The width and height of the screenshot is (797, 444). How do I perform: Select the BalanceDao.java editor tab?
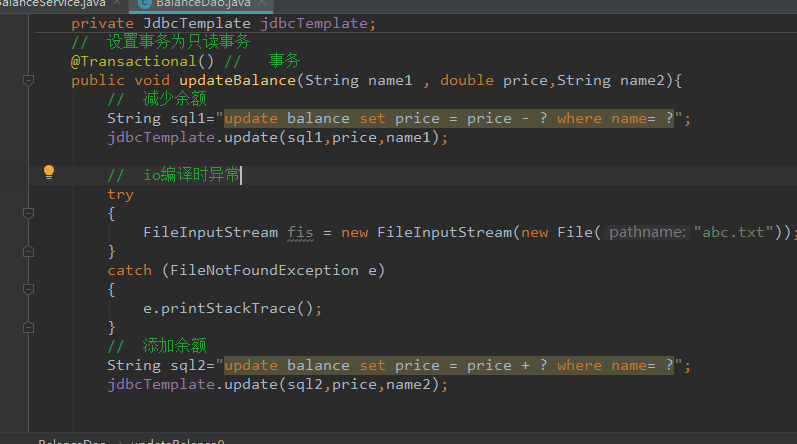pos(203,4)
